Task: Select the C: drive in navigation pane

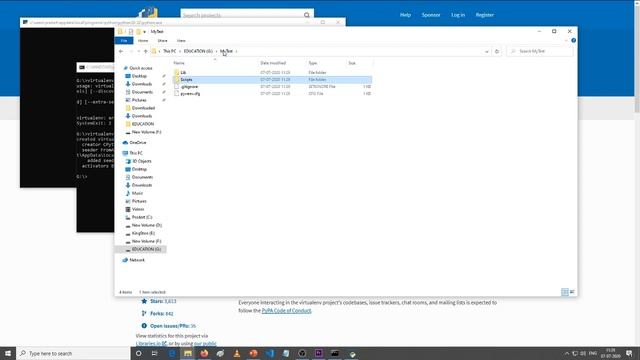Action: coord(142,217)
